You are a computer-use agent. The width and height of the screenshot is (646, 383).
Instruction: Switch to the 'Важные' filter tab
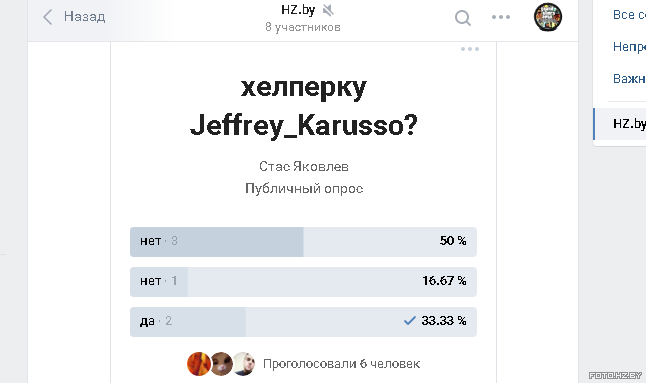click(629, 78)
